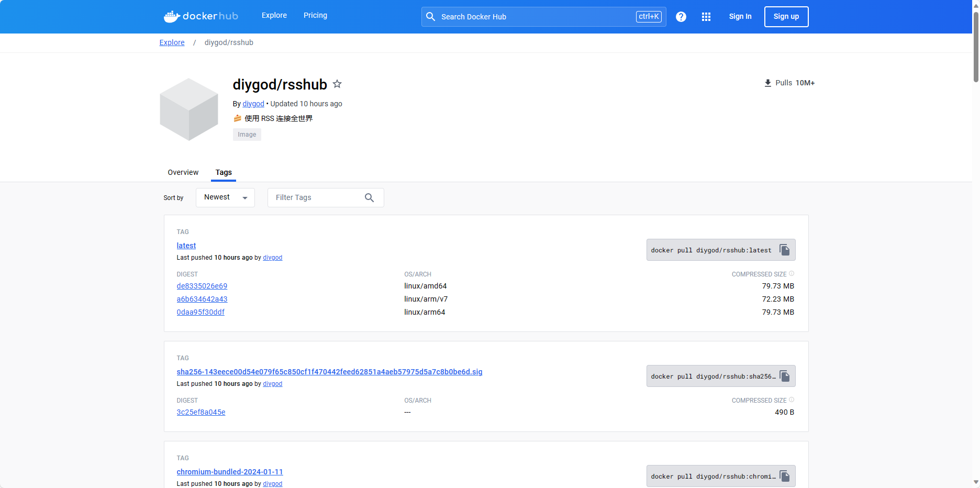This screenshot has width=980, height=488.
Task: Click diygod link in chromium-bundled push info
Action: pos(272,484)
